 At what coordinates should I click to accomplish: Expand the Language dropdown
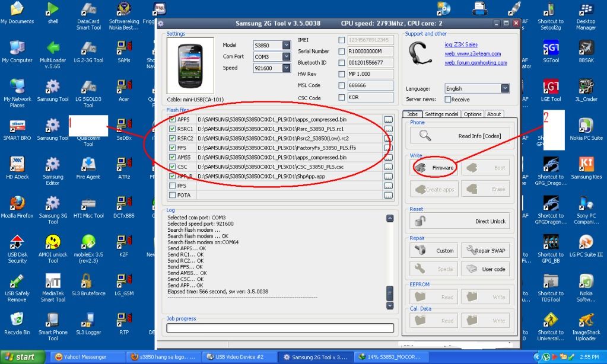(505, 88)
